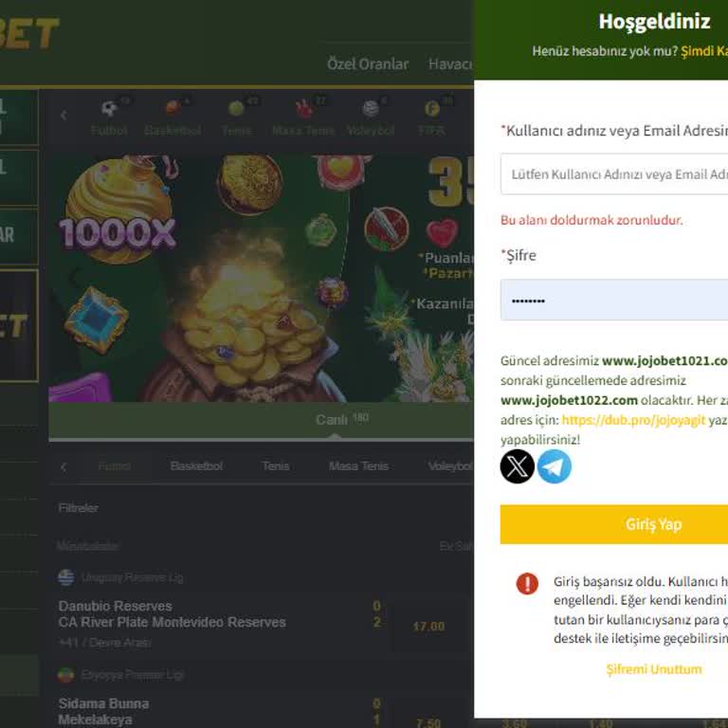Click the Şifre password field
The image size is (728, 728).
pos(614,300)
